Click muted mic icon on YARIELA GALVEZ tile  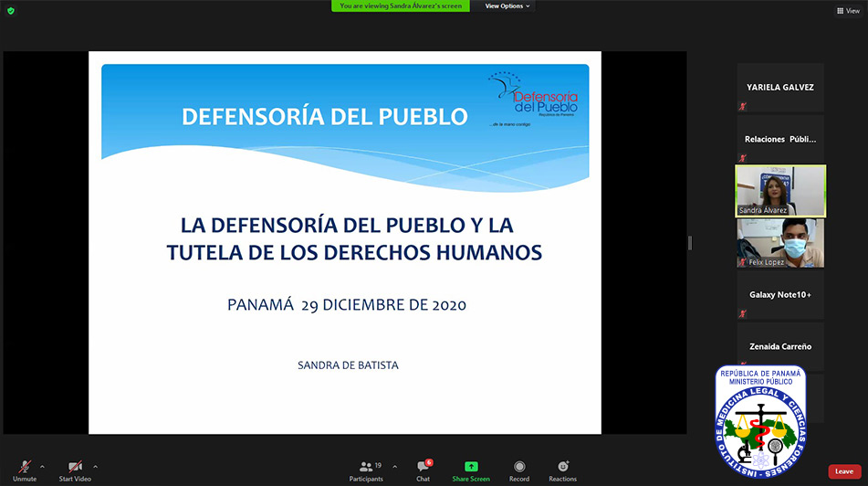pos(743,106)
